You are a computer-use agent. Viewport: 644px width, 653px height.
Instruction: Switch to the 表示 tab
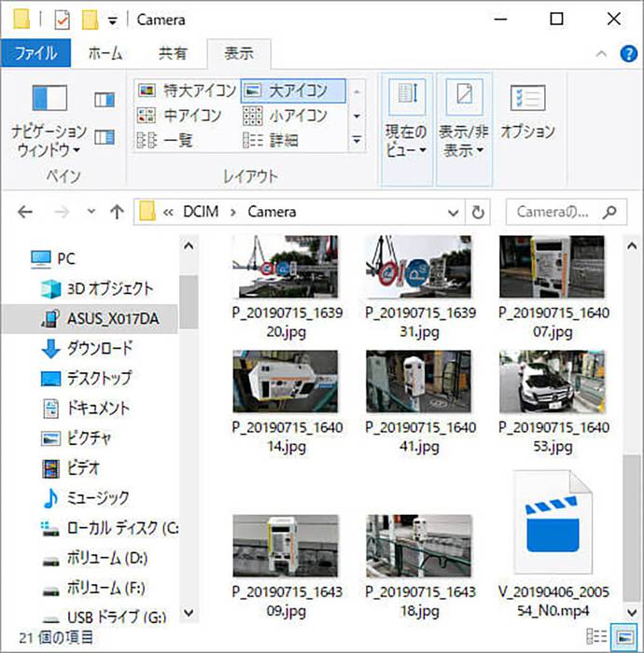[239, 53]
